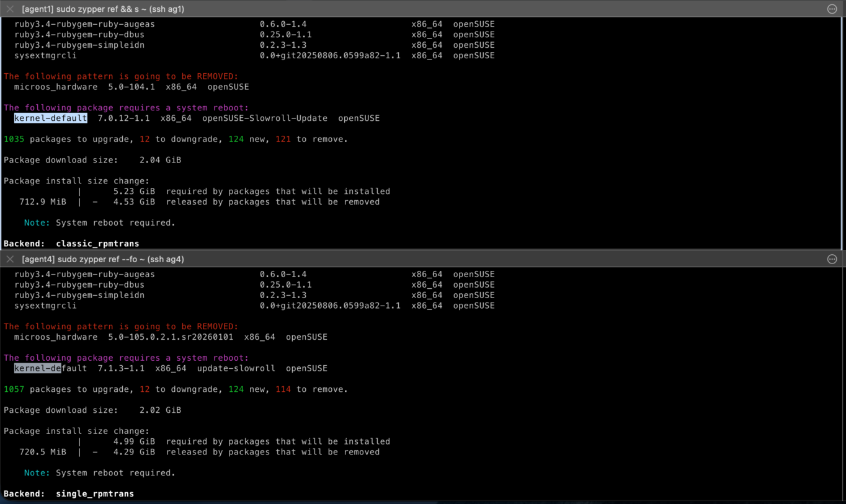Click partially highlighted 'kernel-default' in the agent4 pane
Screen dimensions: 846x504
tap(51, 368)
